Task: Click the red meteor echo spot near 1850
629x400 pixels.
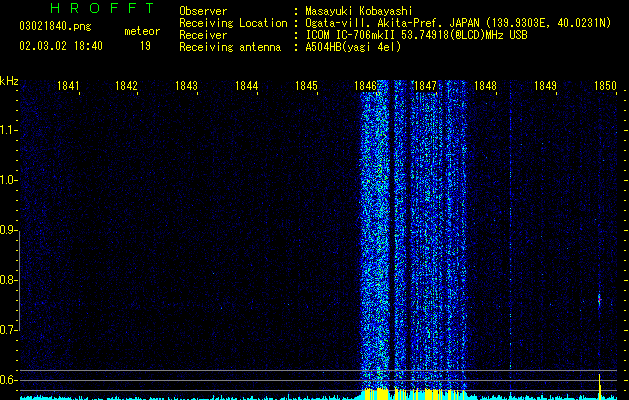Action: [x=599, y=300]
